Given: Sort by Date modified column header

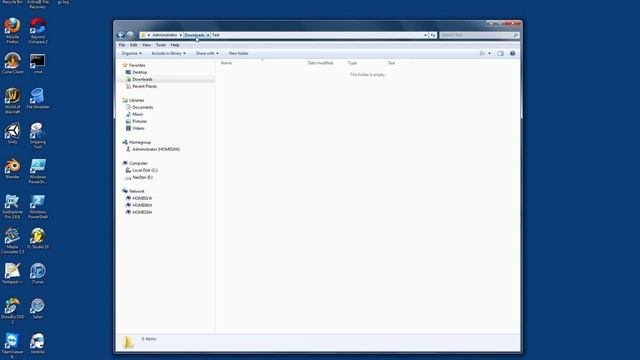Looking at the screenshot, I should click(x=320, y=63).
